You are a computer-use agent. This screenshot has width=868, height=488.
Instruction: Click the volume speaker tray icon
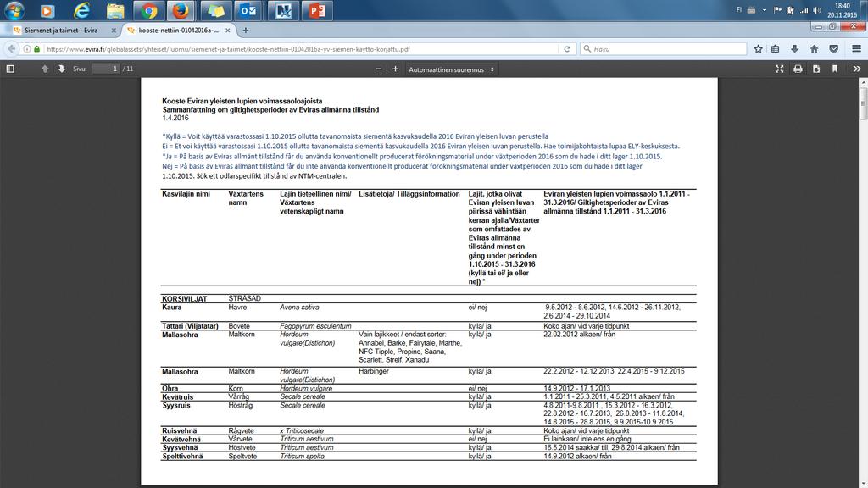pos(817,10)
